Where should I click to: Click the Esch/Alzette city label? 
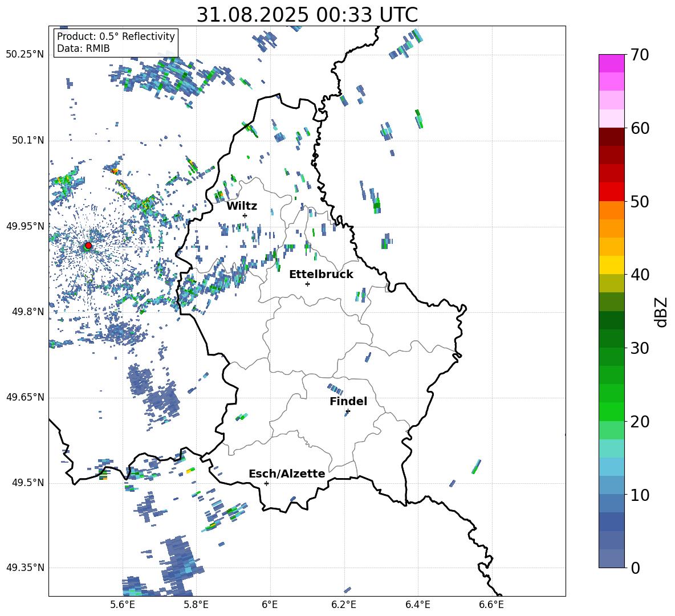(x=287, y=474)
